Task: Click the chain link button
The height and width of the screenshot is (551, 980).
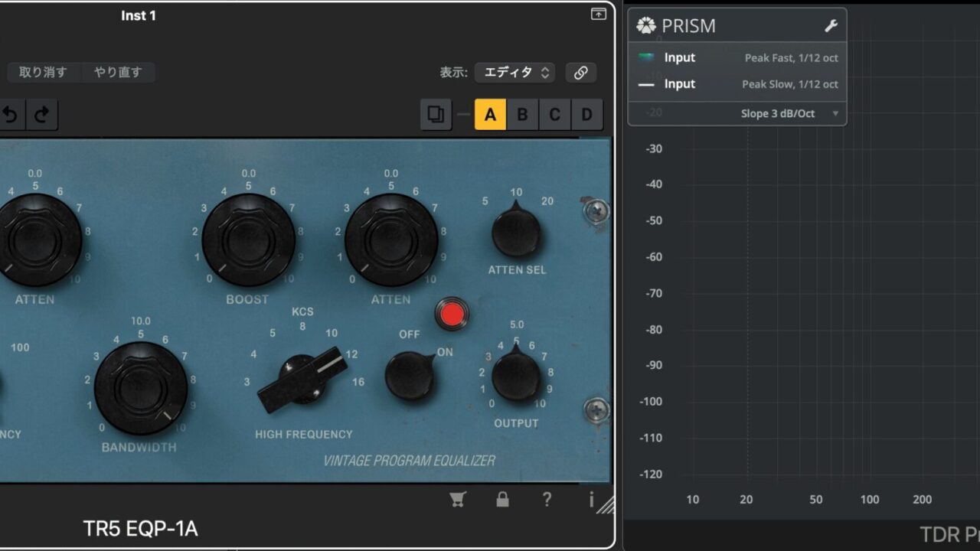Action: coord(581,73)
